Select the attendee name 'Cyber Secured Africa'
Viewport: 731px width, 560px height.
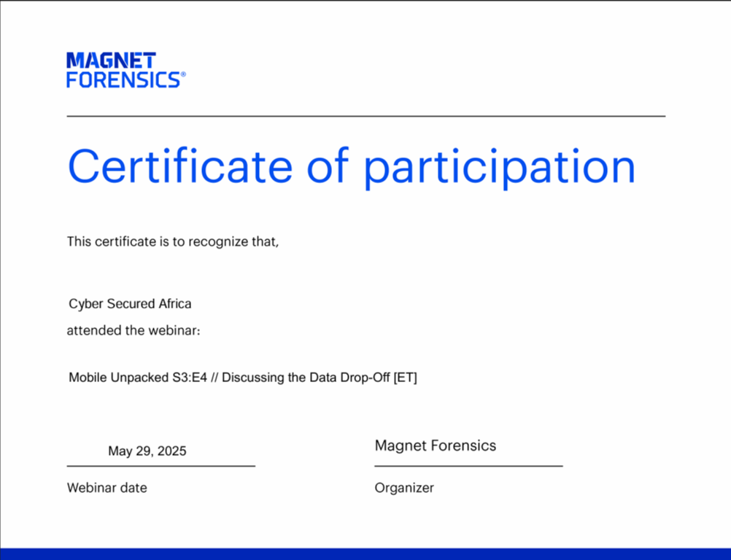pos(130,304)
